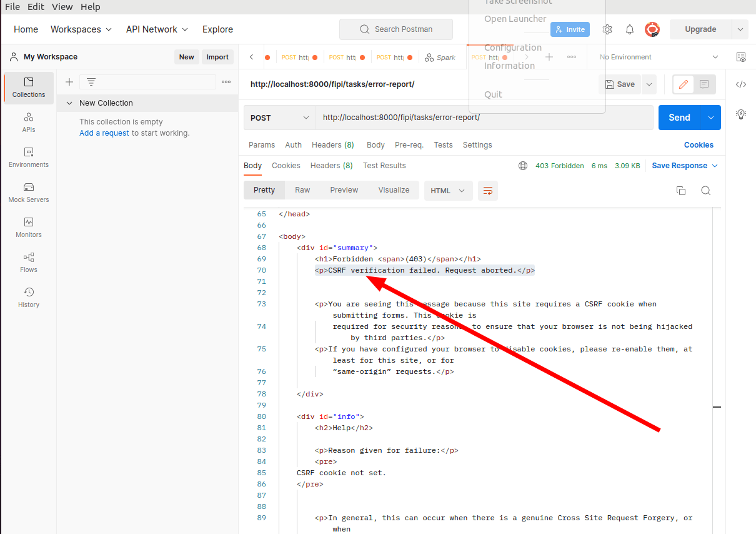756x534 pixels.
Task: Open the No Environment selector
Action: [x=659, y=57]
